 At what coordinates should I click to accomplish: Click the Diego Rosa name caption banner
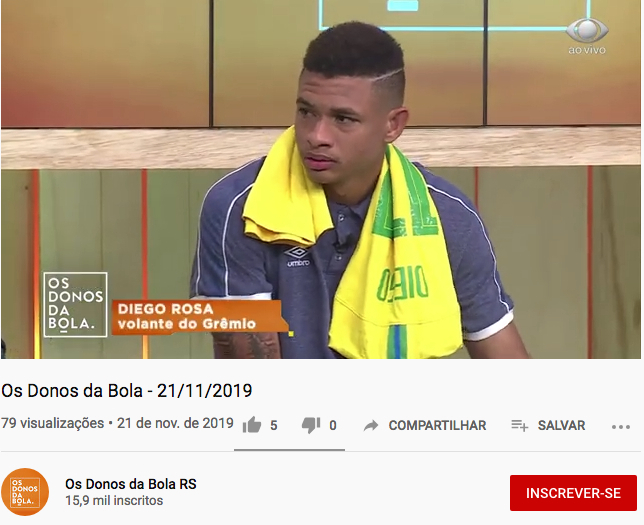199,317
